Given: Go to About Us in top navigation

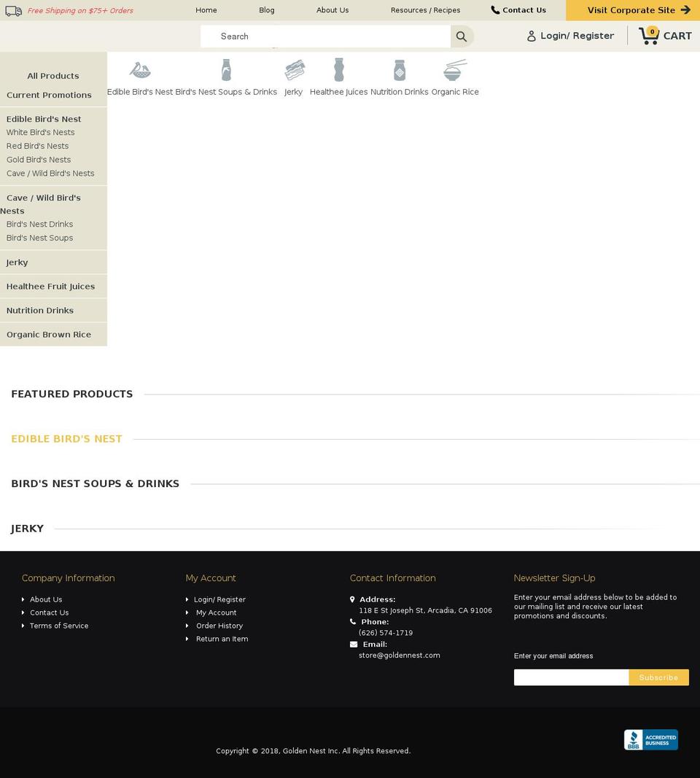Looking at the screenshot, I should coord(332,10).
